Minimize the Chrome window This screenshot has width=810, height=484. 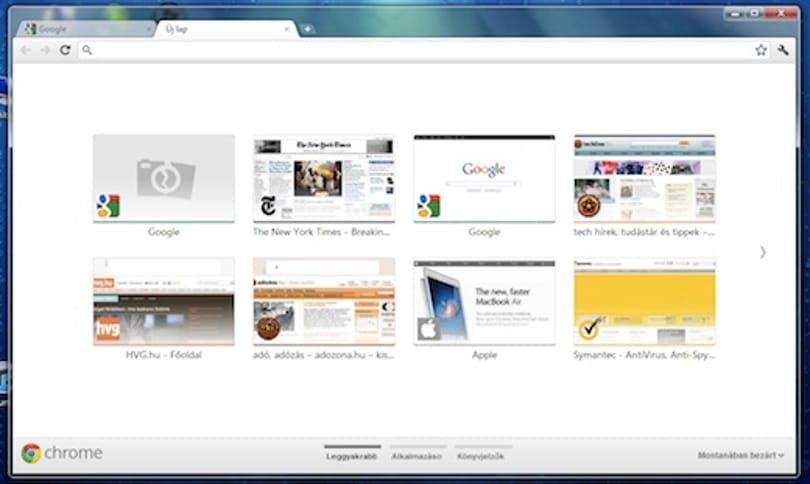(x=735, y=14)
